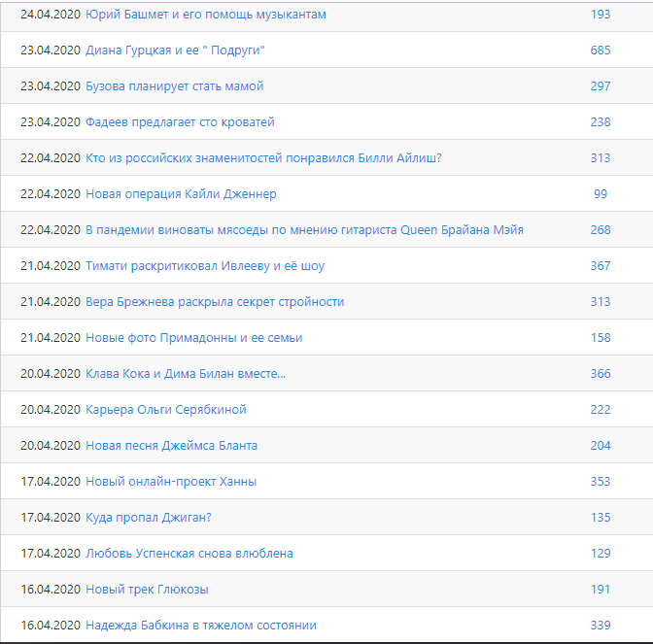Image resolution: width=653 pixels, height=644 pixels.
Task: Click count 129 in Успенская row
Action: [601, 554]
